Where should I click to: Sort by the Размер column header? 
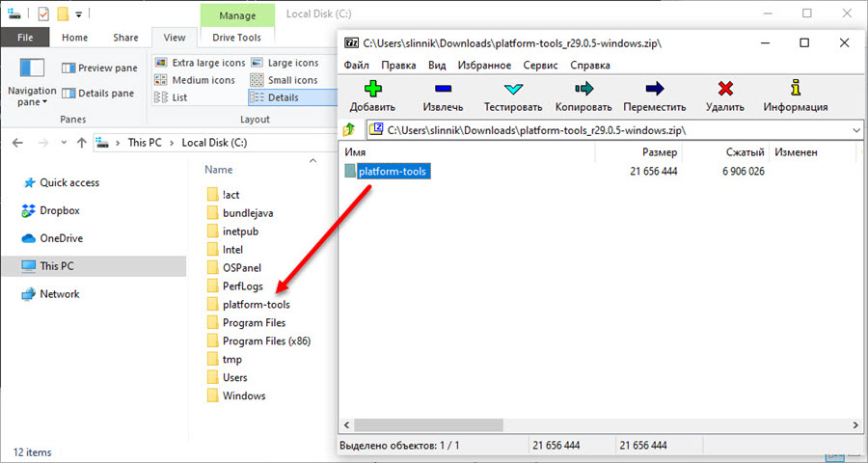pos(638,151)
